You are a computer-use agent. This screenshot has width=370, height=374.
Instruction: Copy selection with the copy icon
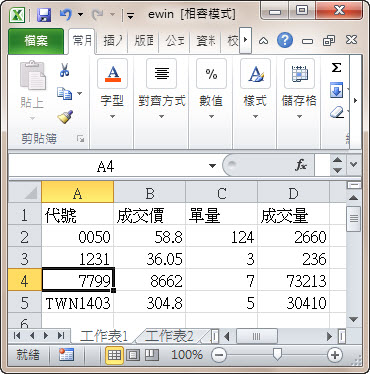coord(64,93)
